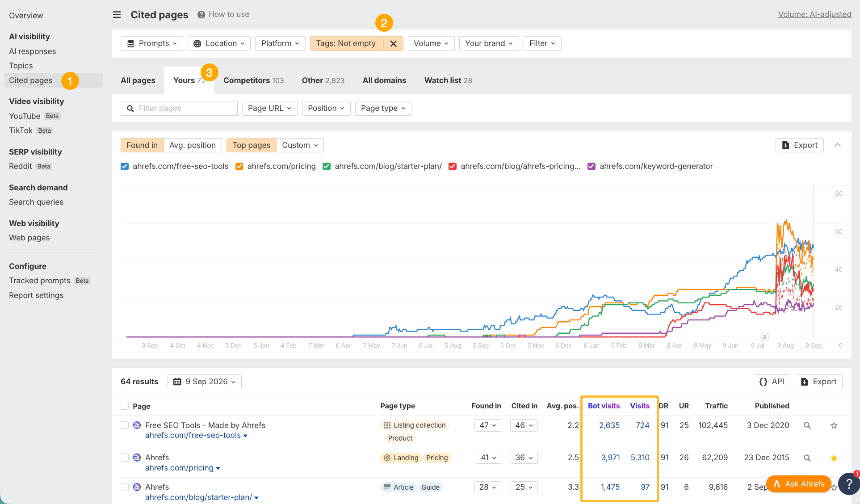Viewport: 860px width, 504px height.
Task: Open the Position dropdown
Action: 326,108
